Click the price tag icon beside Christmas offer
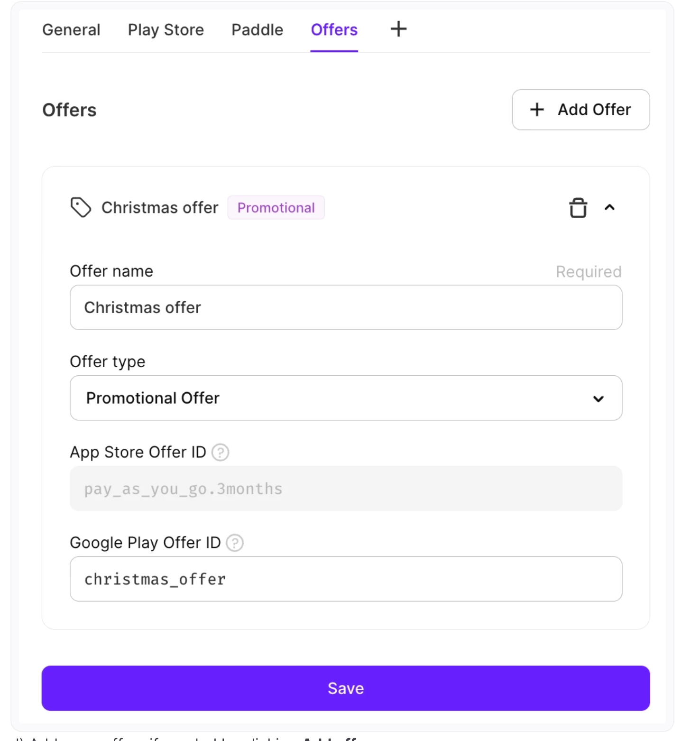 pyautogui.click(x=81, y=207)
